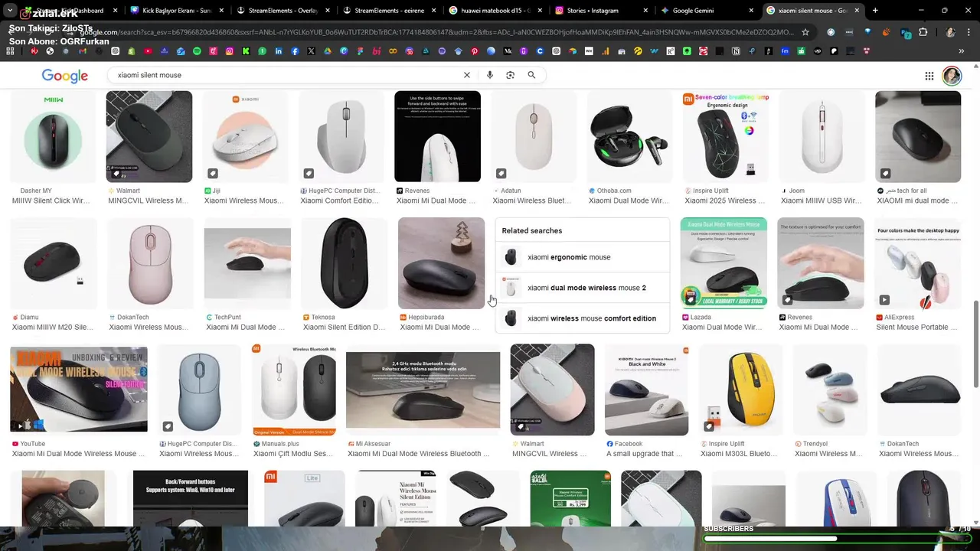The image size is (980, 551).
Task: Open the Notion bookmark icon
Action: point(735,51)
